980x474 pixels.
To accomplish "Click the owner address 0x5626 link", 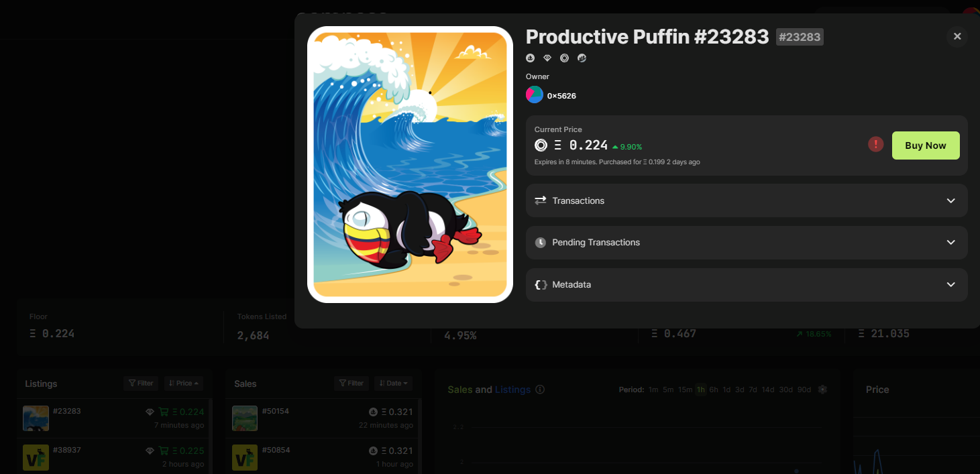I will pyautogui.click(x=561, y=96).
